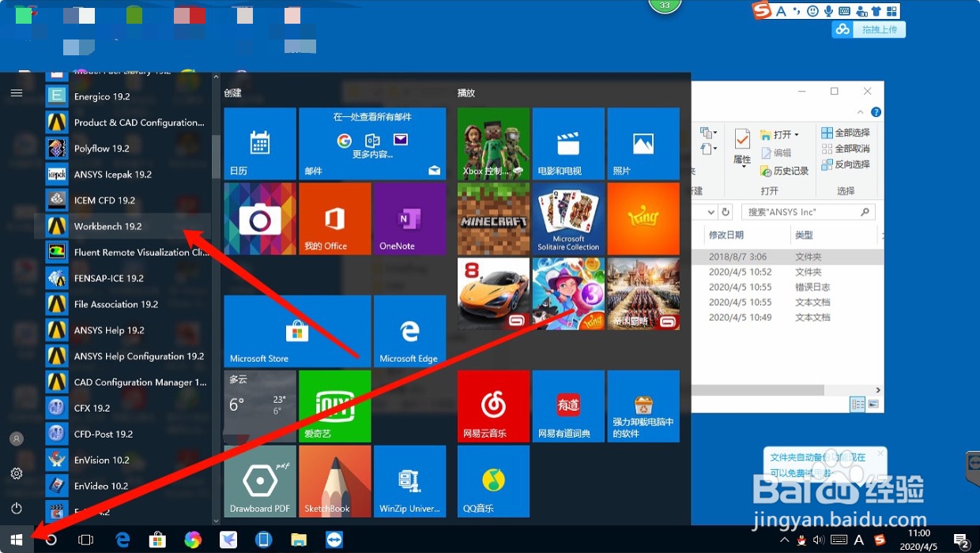This screenshot has width=980, height=553.
Task: Click the Power icon in Start sidebar
Action: coord(17,508)
